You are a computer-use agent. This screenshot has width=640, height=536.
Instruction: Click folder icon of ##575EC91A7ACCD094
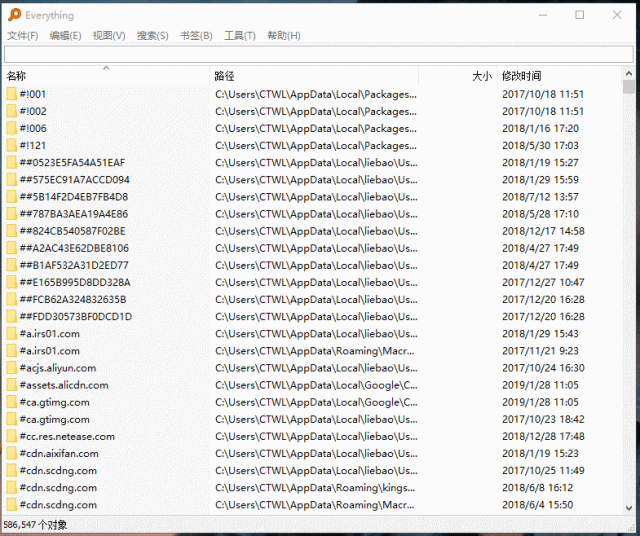(x=11, y=180)
